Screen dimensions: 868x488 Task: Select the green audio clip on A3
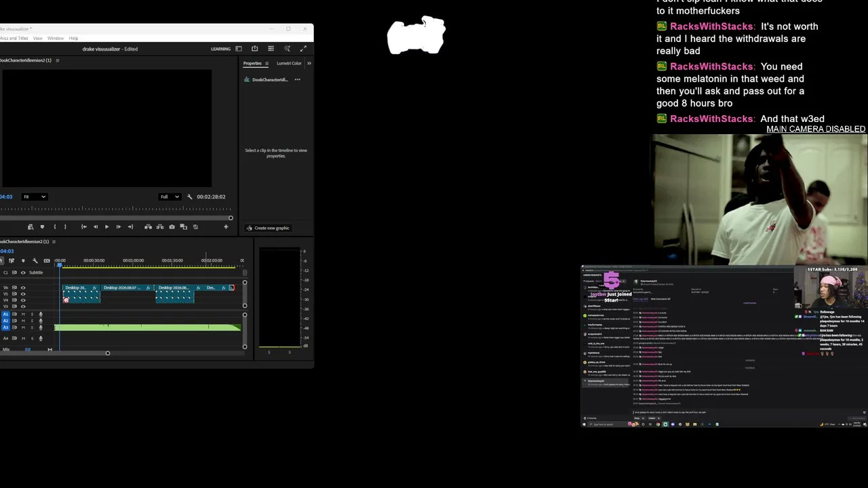pos(147,327)
